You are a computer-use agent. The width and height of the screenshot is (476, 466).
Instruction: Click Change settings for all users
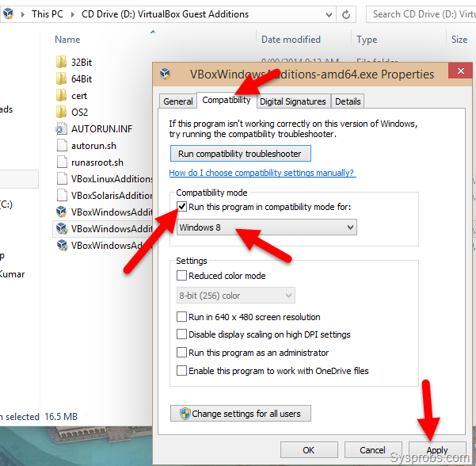(x=241, y=414)
